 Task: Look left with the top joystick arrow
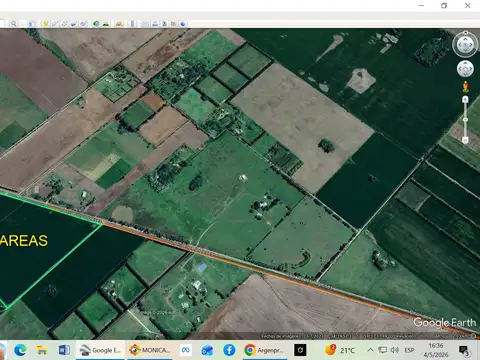(x=460, y=44)
